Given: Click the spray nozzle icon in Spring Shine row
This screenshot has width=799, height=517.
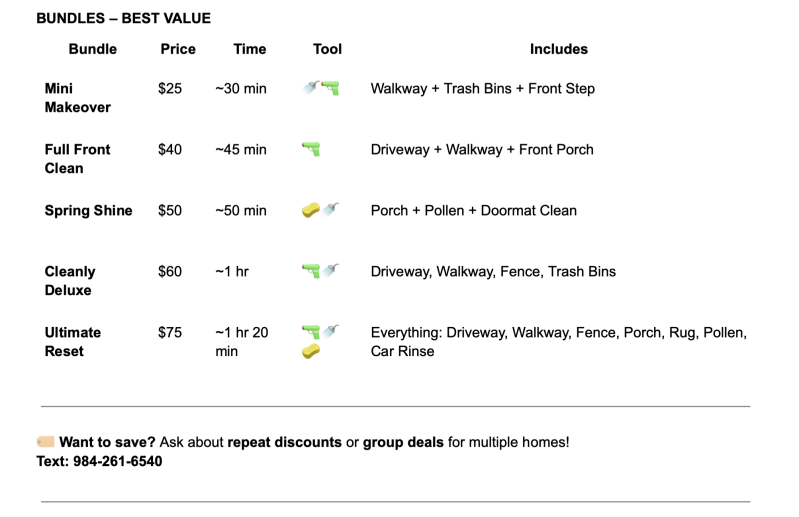Looking at the screenshot, I should (331, 210).
